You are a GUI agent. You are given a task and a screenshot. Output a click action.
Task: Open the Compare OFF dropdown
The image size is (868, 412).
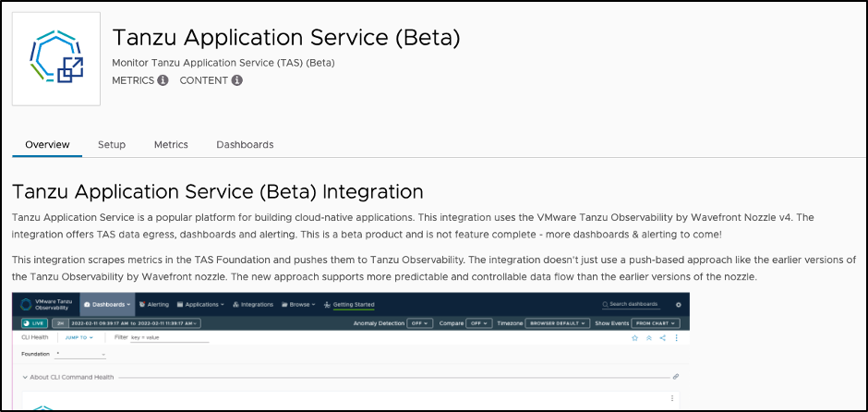[478, 323]
